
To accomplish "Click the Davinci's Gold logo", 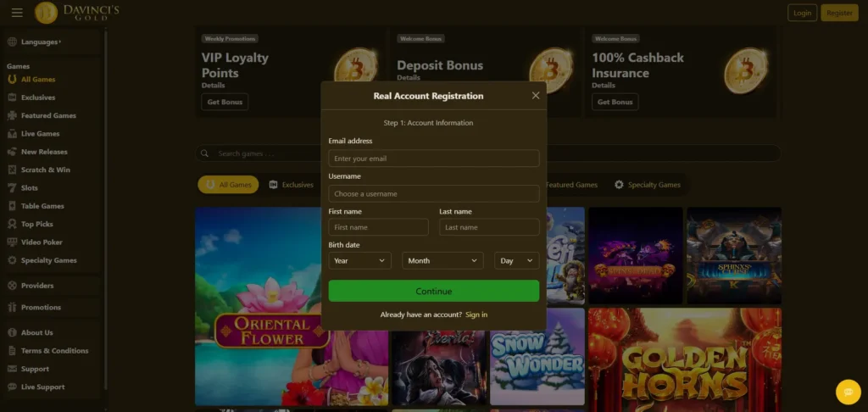I will click(76, 13).
